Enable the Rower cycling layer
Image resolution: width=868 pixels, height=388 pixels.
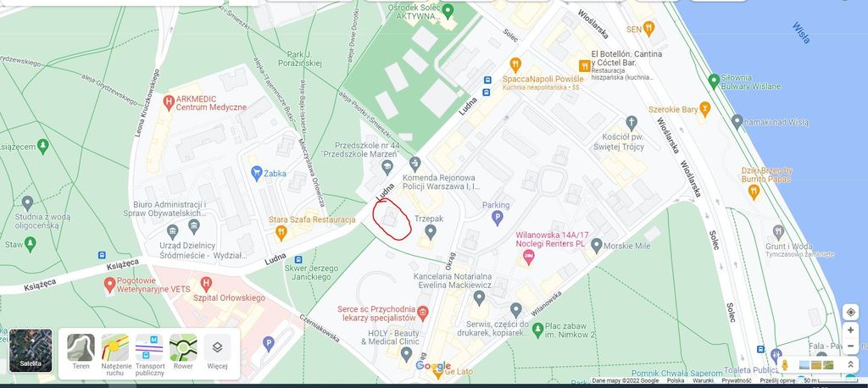tap(183, 354)
